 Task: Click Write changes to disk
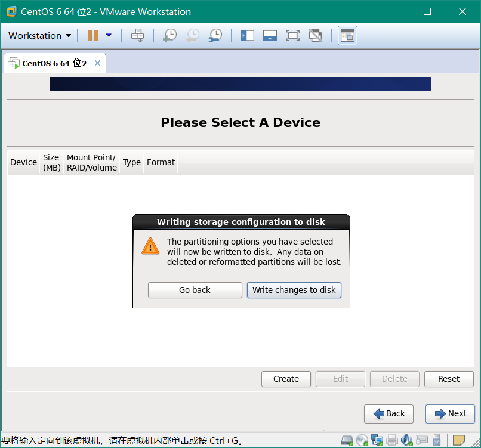[294, 290]
